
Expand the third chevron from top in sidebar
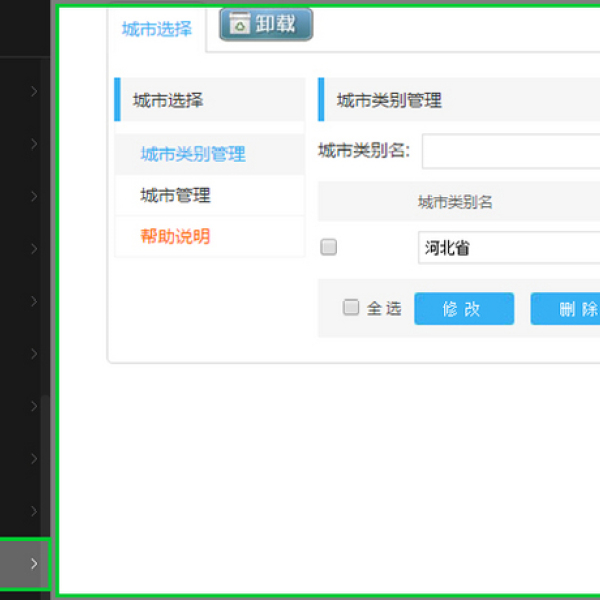(34, 196)
